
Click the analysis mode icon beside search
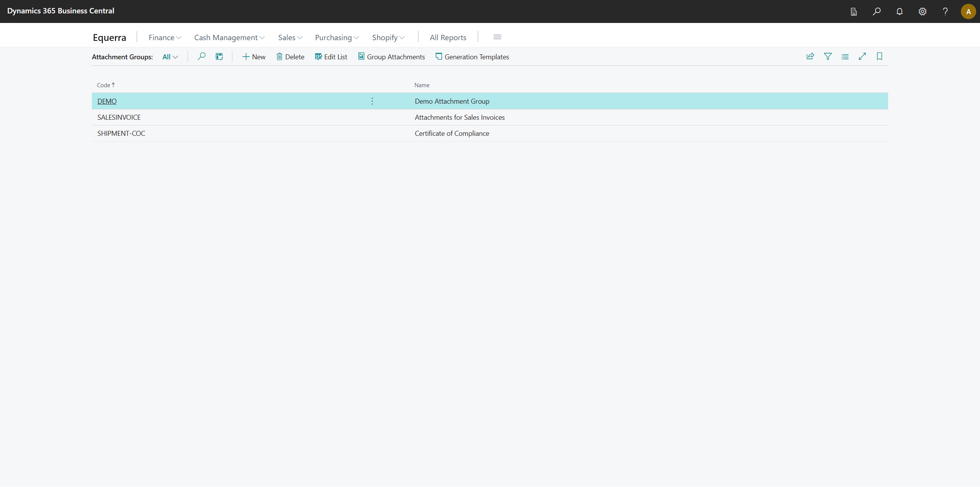click(219, 57)
